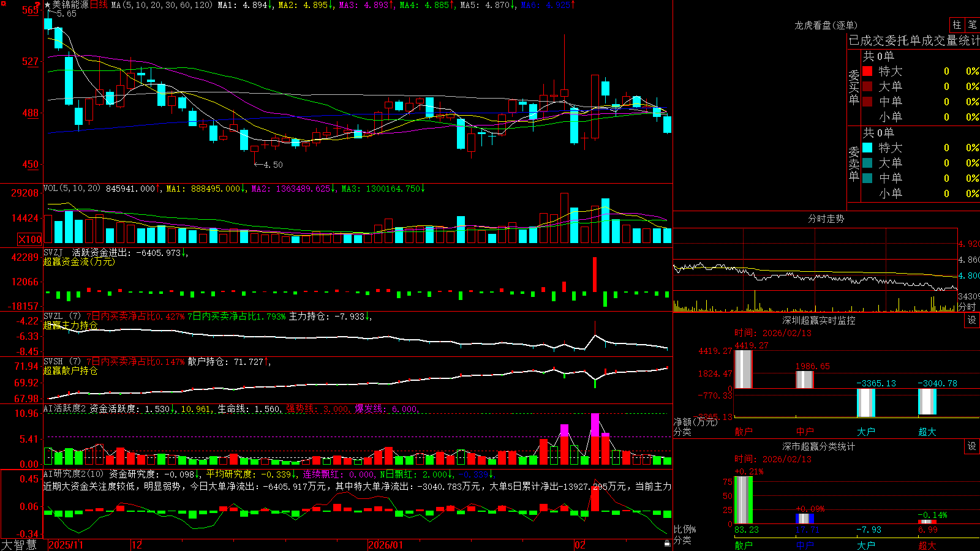Click the dark red 中单 swatch under 委买单
The image size is (980, 551).
coord(867,102)
